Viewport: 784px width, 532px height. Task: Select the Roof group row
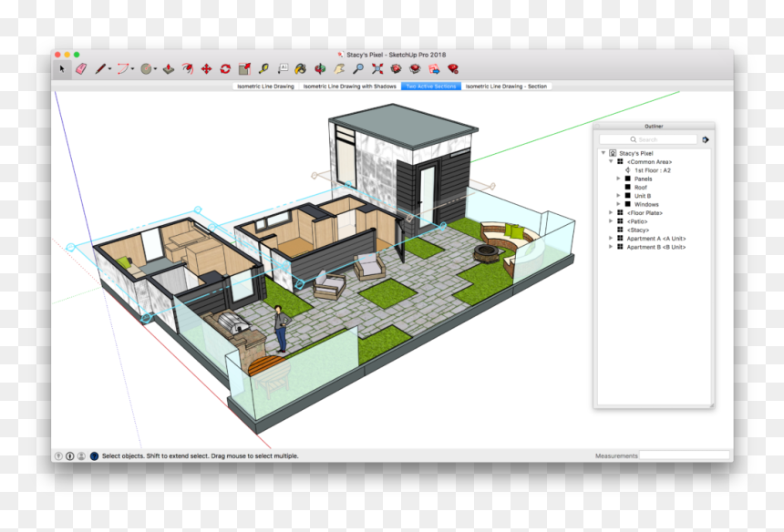pos(655,188)
